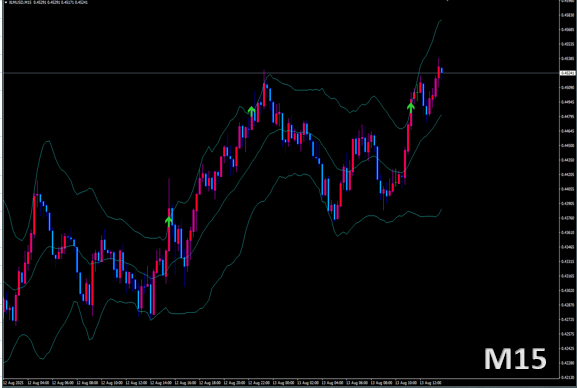Screen dimensions: 577x388
Task: Click the 0.44205 price scale label
Action: click(x=568, y=174)
